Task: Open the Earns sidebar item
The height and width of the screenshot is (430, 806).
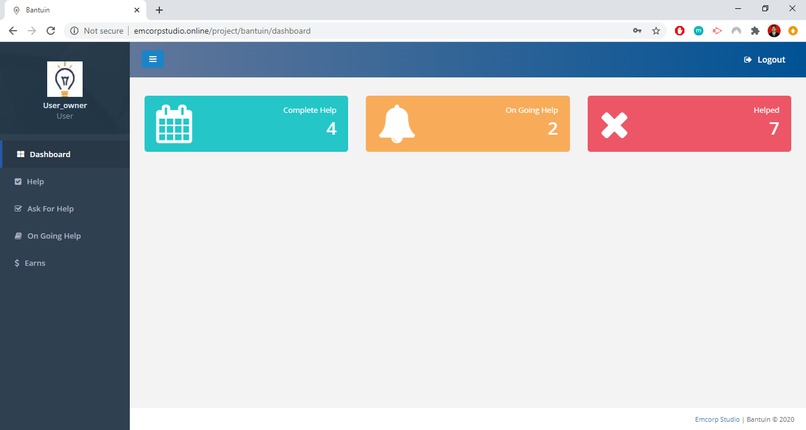Action: [x=65, y=263]
